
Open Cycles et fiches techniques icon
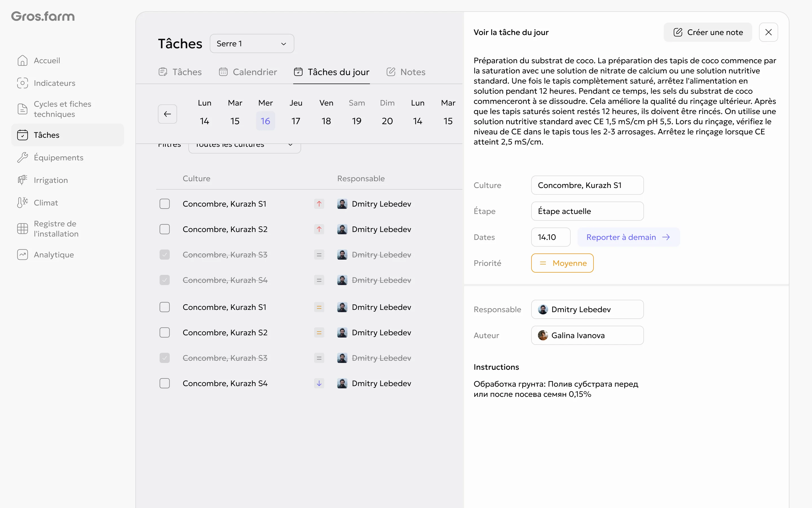[x=23, y=109]
